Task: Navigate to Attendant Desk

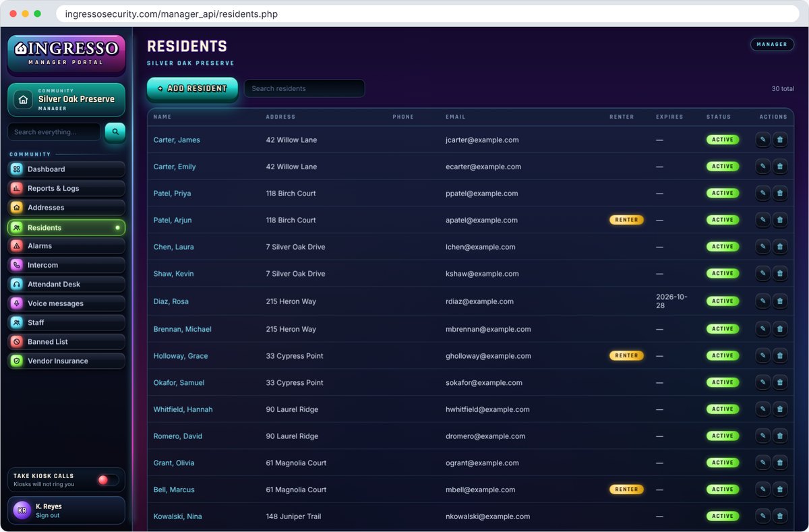Action: [x=66, y=285]
